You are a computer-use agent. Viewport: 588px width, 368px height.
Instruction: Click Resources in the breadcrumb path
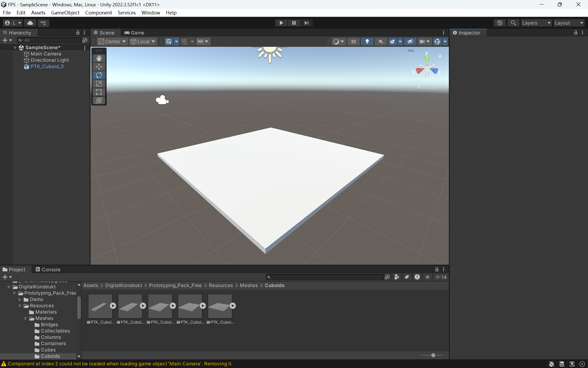pos(220,285)
